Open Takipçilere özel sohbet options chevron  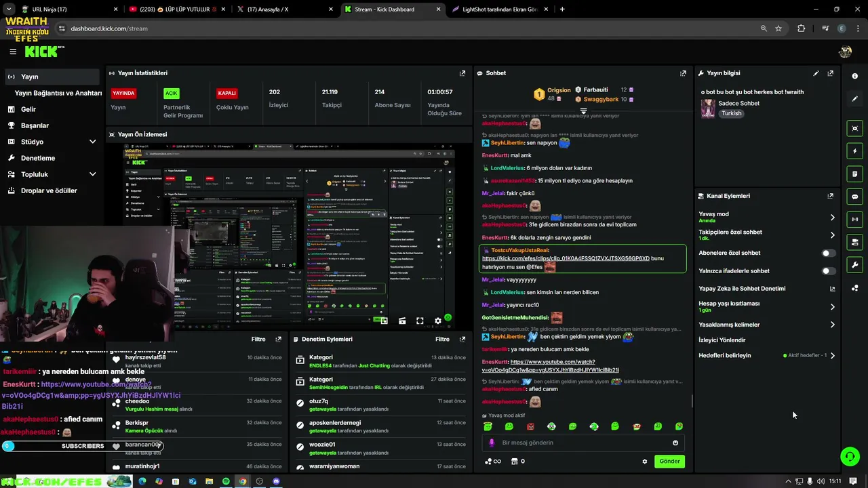point(832,235)
